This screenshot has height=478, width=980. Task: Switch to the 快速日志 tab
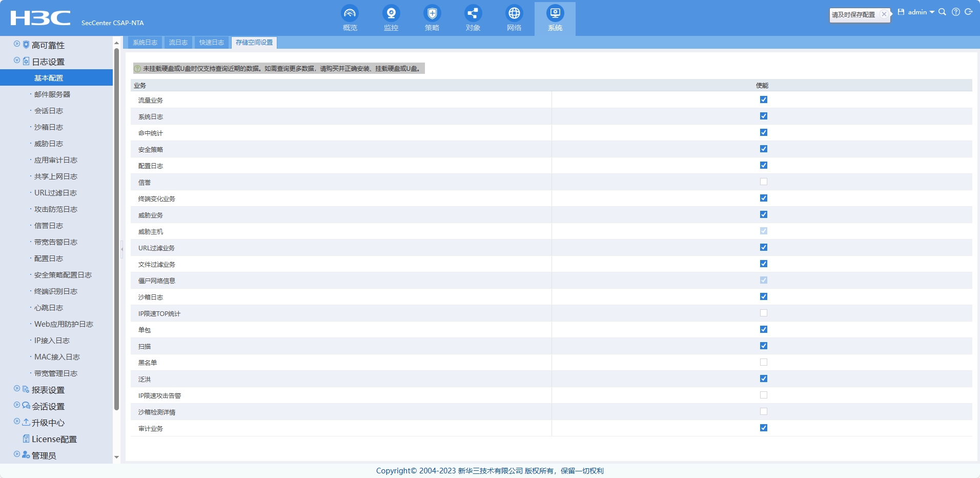(212, 43)
